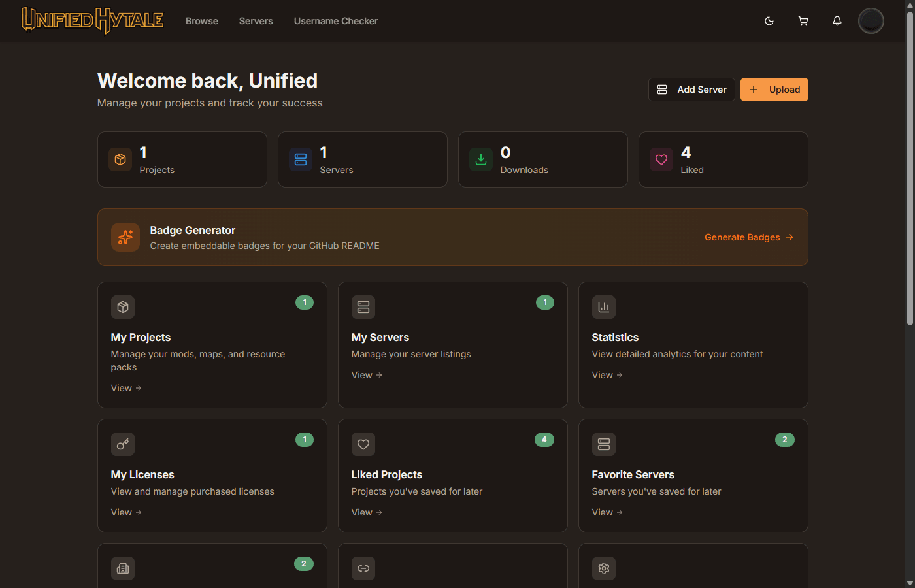This screenshot has width=915, height=588.
Task: Click the pink heart Liked icon
Action: click(661, 159)
